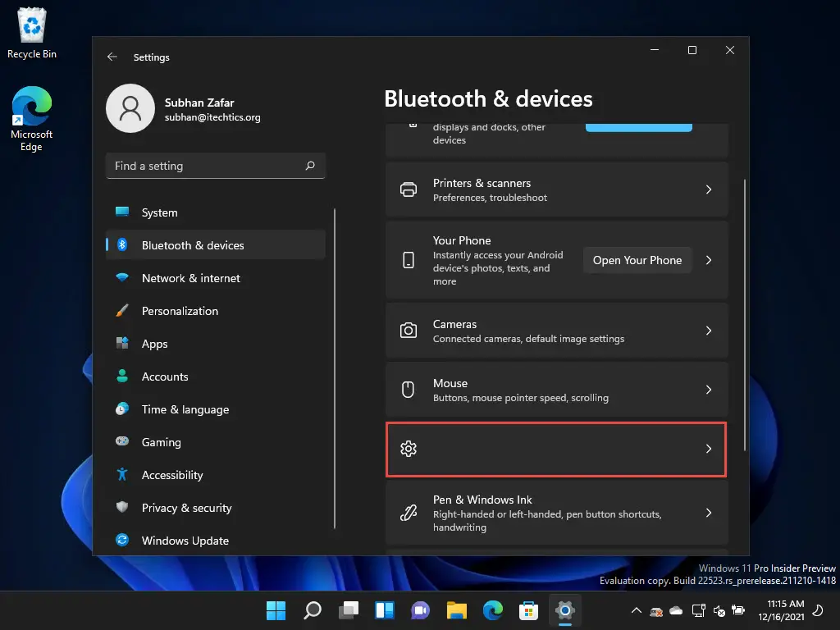Open Task View on the taskbar
840x630 pixels.
coord(348,610)
